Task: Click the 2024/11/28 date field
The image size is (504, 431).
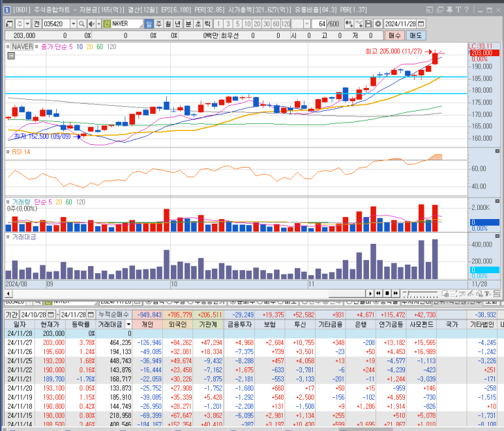Action: 400,23
